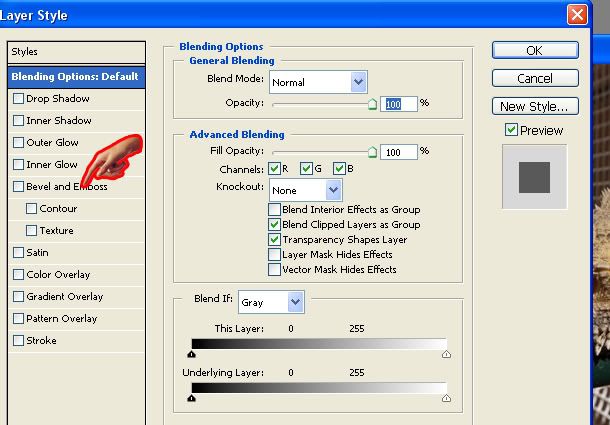Open the Pattern Overlay settings label
The image size is (610, 425).
[x=61, y=318]
